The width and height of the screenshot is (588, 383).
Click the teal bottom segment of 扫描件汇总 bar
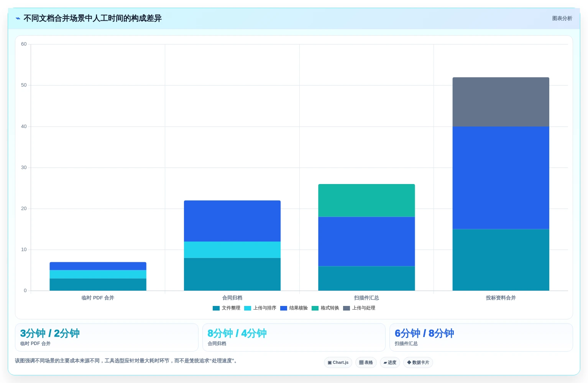pos(366,278)
